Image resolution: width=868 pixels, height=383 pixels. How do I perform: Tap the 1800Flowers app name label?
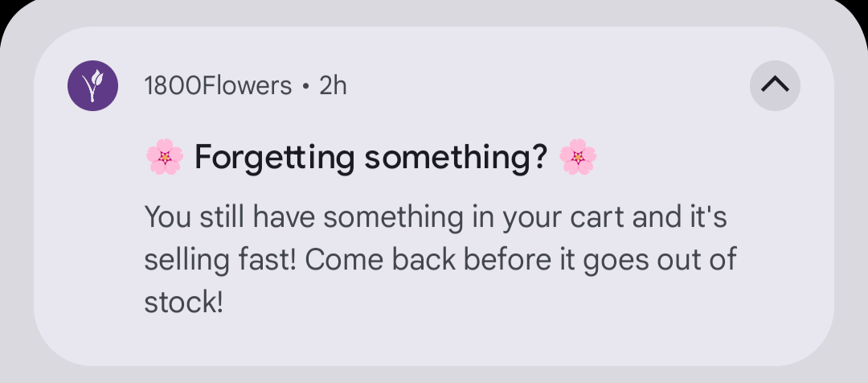tap(217, 85)
